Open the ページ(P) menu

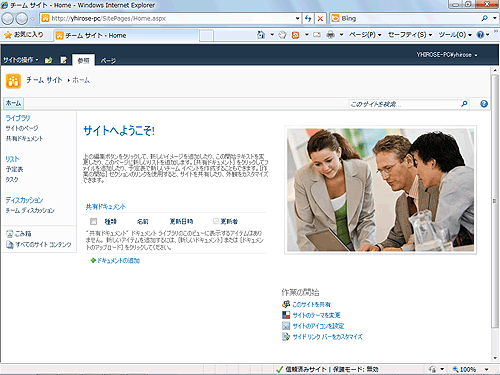coord(365,35)
